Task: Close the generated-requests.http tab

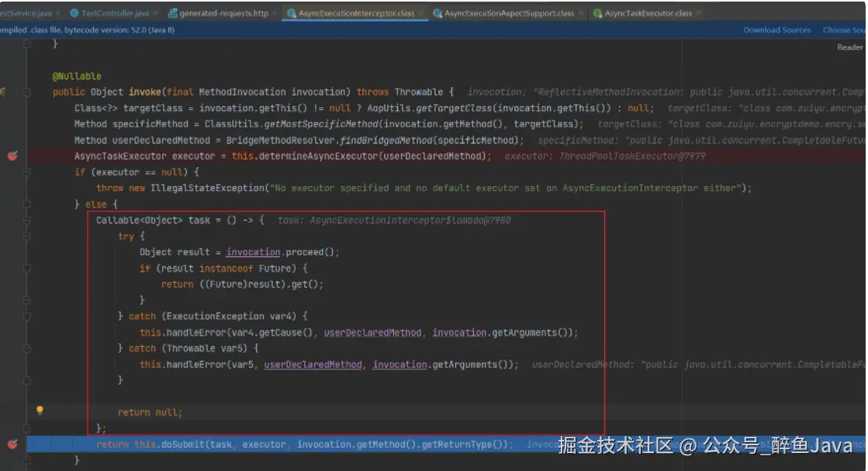Action: tap(275, 12)
